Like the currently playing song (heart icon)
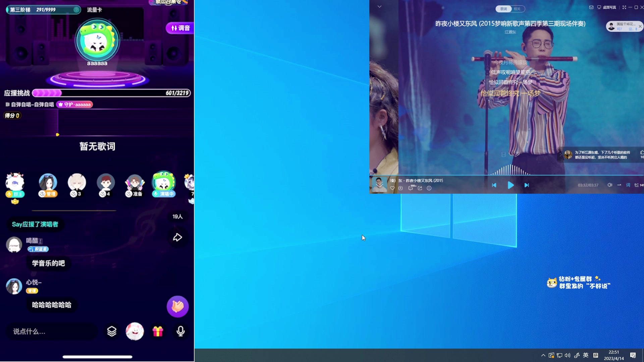The width and height of the screenshot is (644, 362). 392,188
